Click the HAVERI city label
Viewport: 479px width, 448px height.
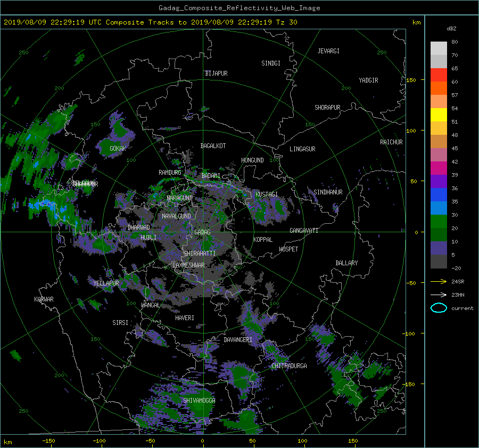point(185,318)
